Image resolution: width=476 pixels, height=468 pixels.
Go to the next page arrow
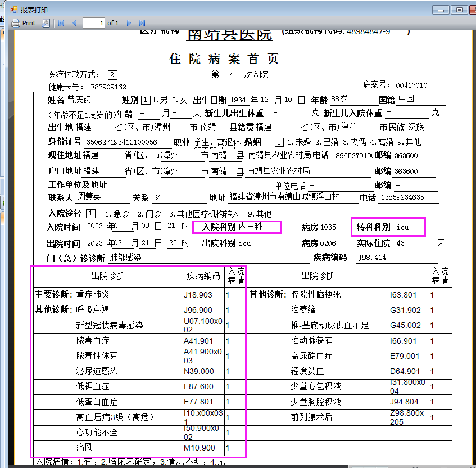click(x=129, y=23)
